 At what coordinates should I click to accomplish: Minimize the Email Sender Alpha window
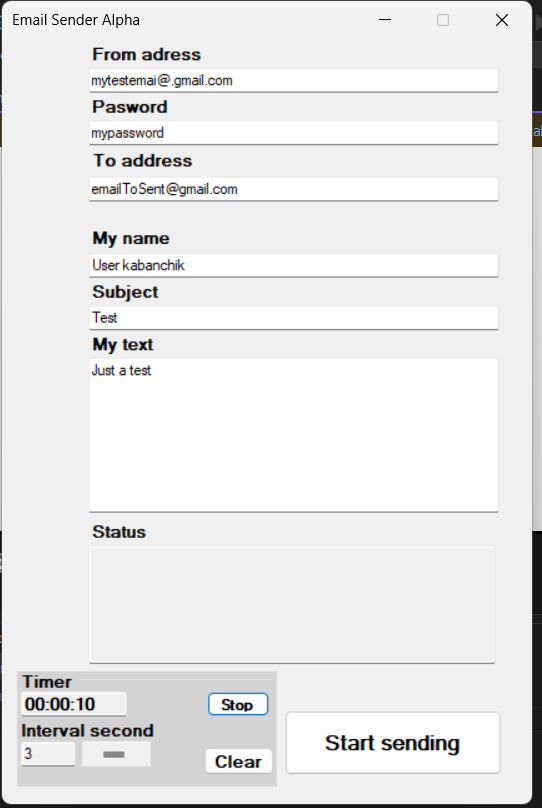pyautogui.click(x=385, y=20)
